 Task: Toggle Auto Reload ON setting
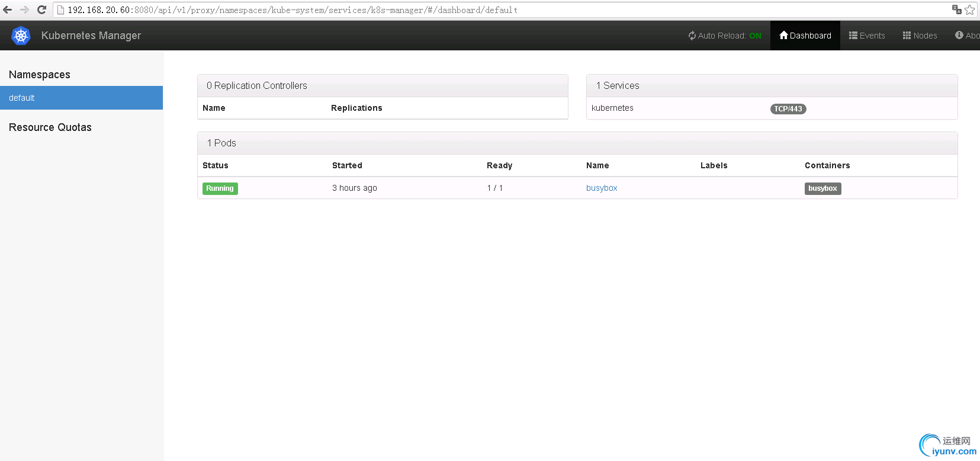click(x=725, y=36)
